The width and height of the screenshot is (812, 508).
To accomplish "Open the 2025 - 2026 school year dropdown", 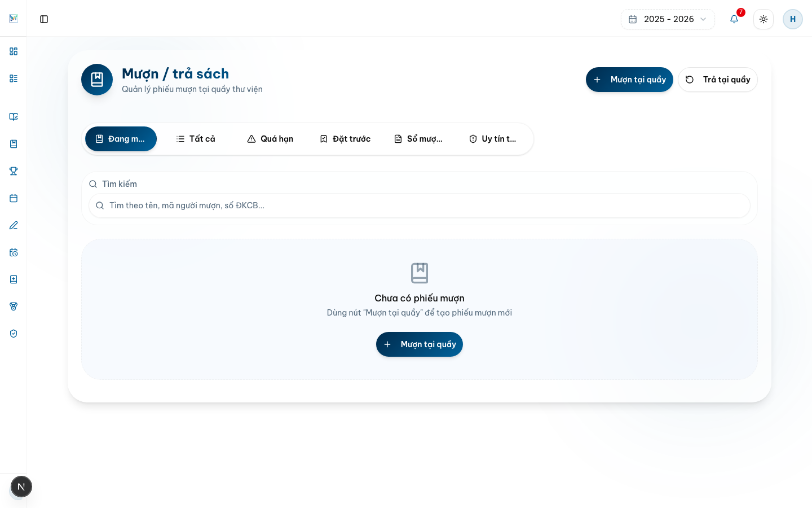I will (x=668, y=19).
